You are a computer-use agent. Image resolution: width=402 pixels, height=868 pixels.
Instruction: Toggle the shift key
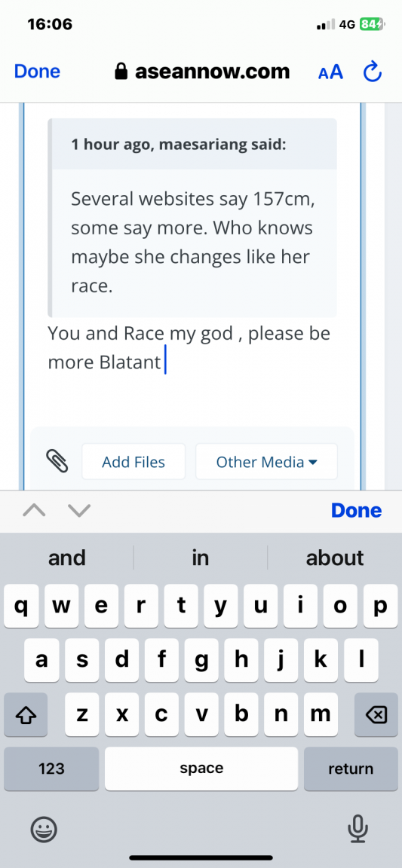pyautogui.click(x=26, y=715)
